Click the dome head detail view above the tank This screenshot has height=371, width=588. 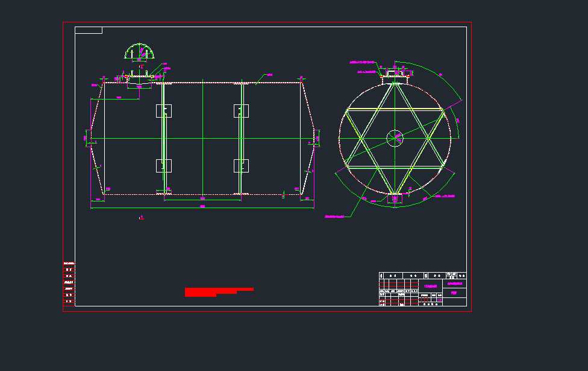[x=139, y=51]
